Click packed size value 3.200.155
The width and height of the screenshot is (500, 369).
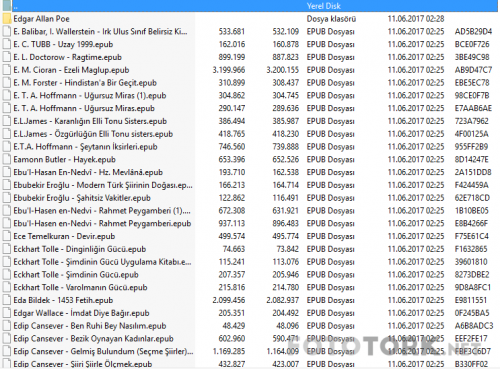coord(283,70)
